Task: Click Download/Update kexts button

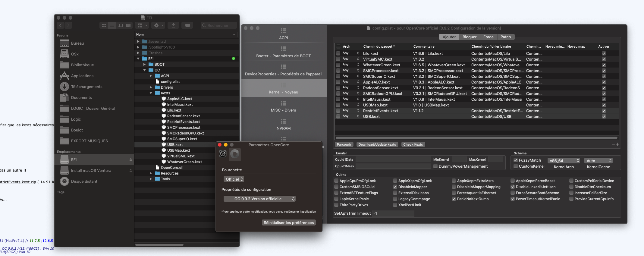Action: pyautogui.click(x=377, y=144)
